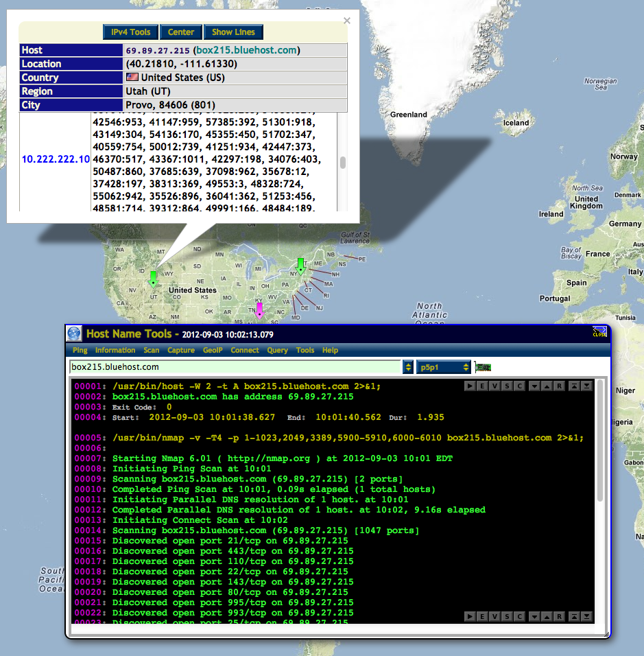Click the Center button in map popup
This screenshot has height=656, width=644.
[x=180, y=32]
